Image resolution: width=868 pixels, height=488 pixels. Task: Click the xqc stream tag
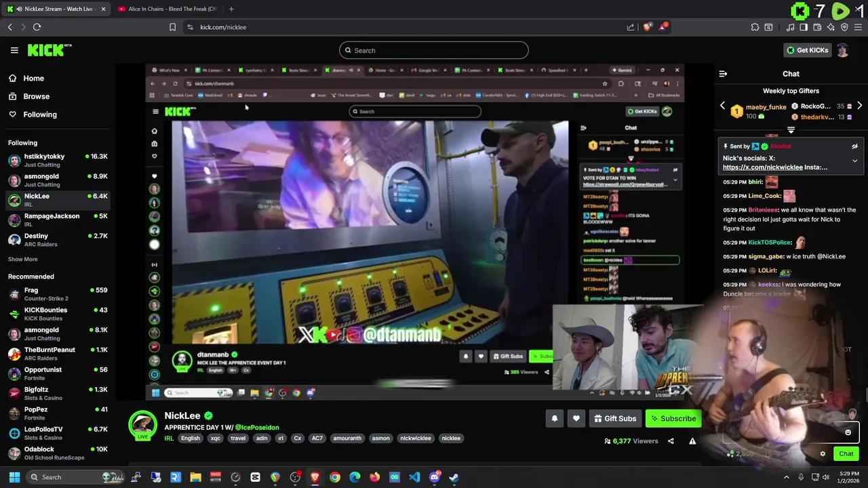(216, 439)
